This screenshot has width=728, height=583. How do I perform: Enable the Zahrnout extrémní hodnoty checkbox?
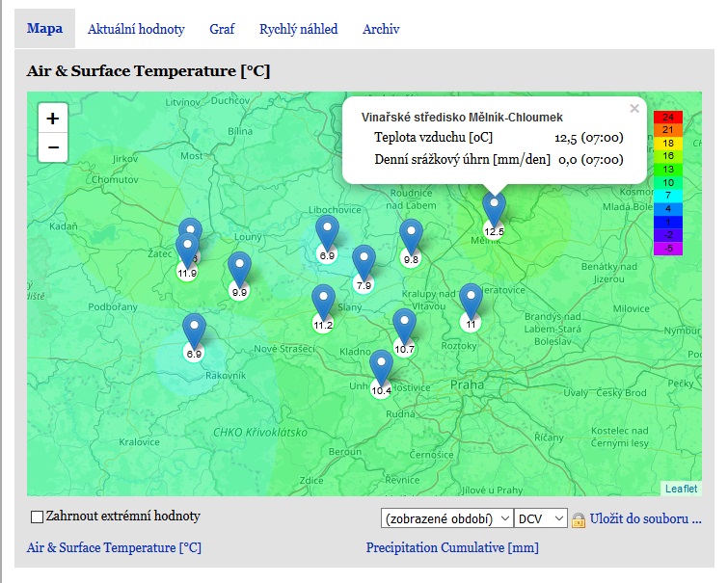click(38, 517)
